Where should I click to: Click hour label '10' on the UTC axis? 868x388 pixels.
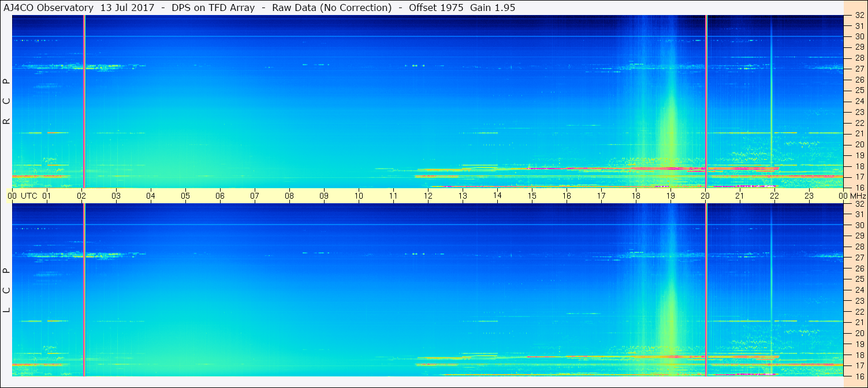(x=359, y=196)
